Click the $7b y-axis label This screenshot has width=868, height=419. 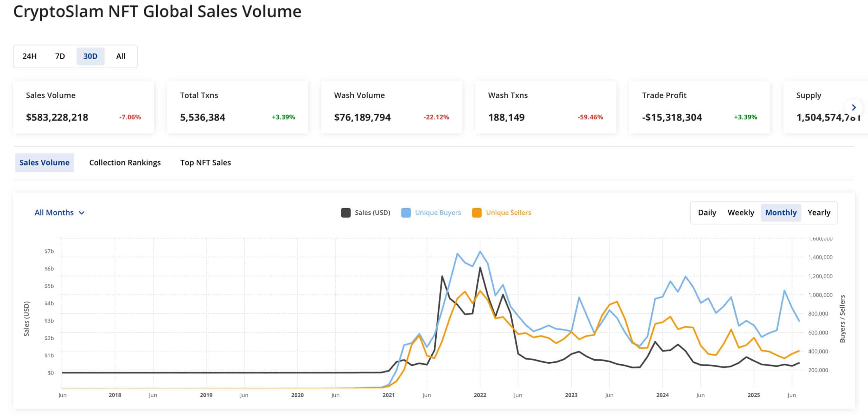pyautogui.click(x=49, y=251)
